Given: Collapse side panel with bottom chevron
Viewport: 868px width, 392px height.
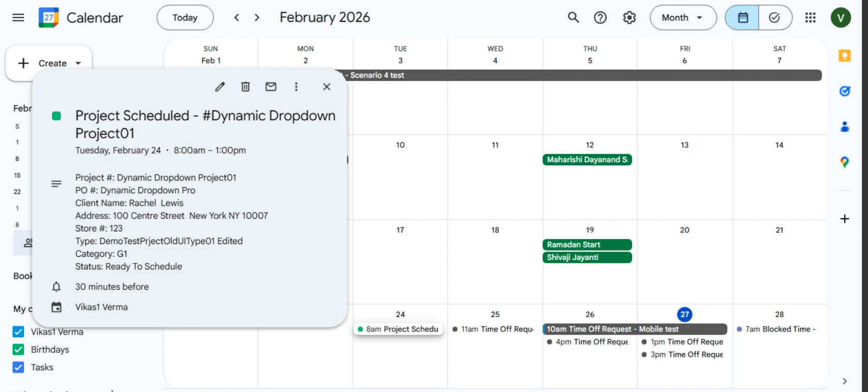Looking at the screenshot, I should click(x=845, y=381).
